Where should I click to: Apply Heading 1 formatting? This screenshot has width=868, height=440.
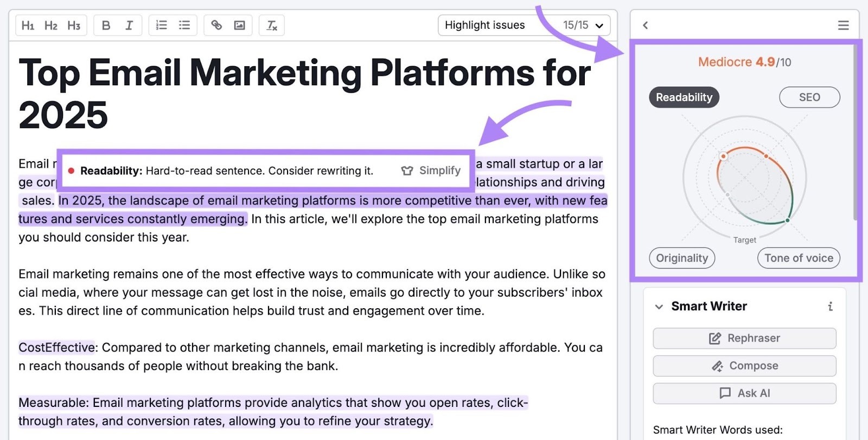click(28, 25)
